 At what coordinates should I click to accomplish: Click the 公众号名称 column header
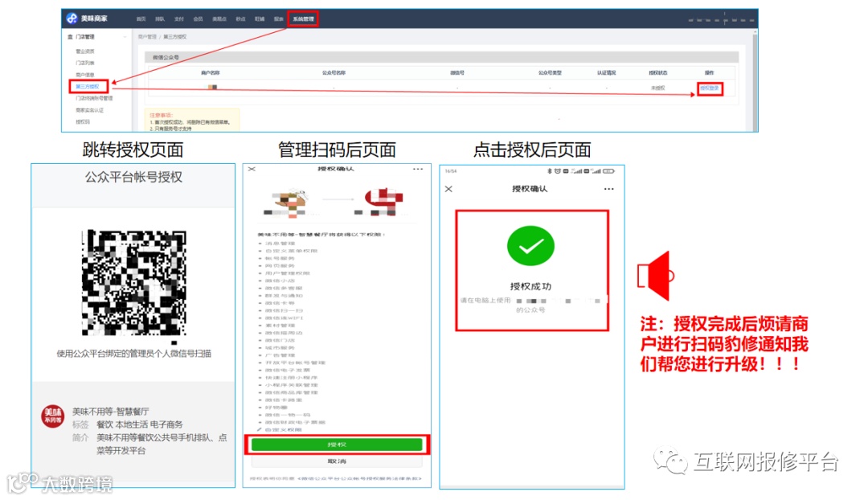pyautogui.click(x=334, y=72)
